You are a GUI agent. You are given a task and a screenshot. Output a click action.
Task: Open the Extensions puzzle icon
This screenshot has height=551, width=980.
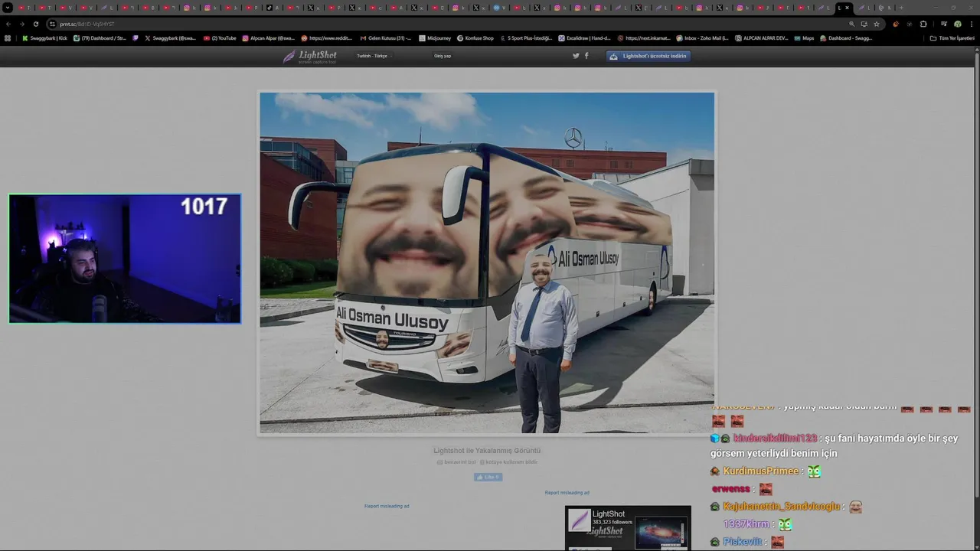tap(923, 24)
